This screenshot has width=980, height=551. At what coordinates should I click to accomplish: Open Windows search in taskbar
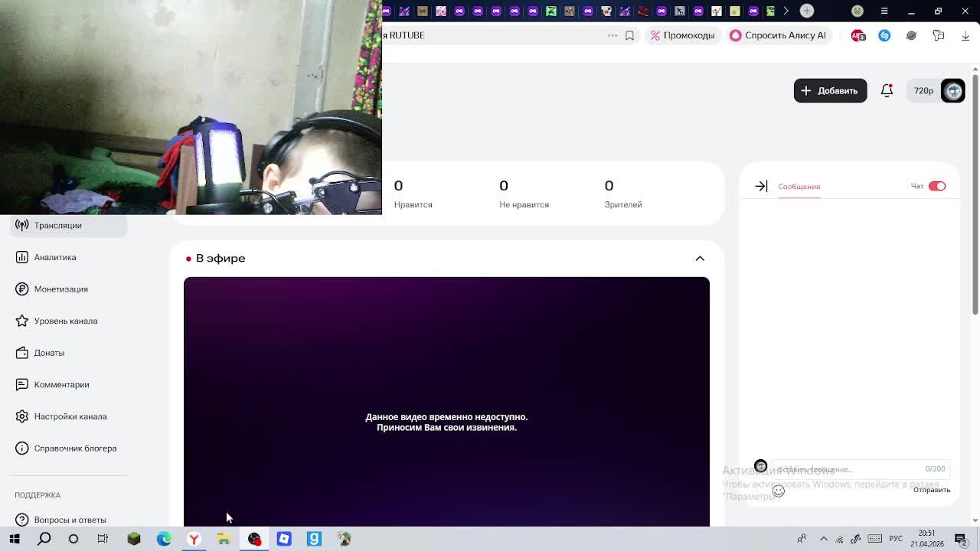[x=44, y=539]
